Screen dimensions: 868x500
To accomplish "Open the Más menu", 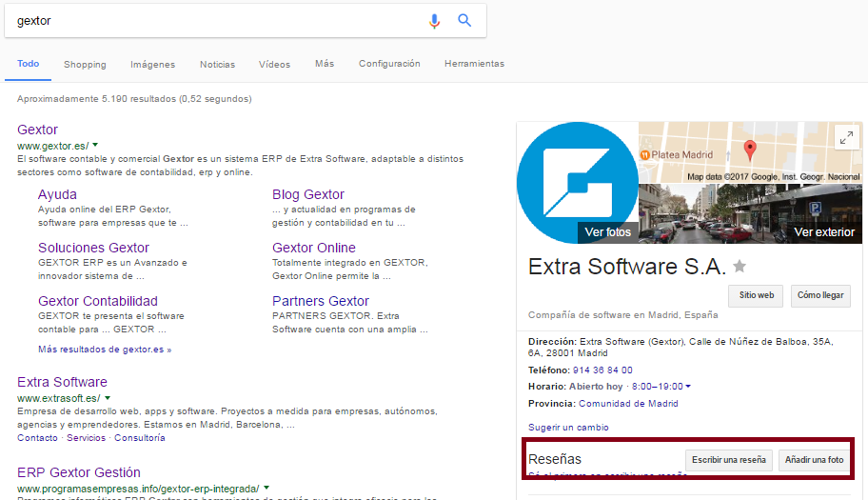I will click(325, 64).
